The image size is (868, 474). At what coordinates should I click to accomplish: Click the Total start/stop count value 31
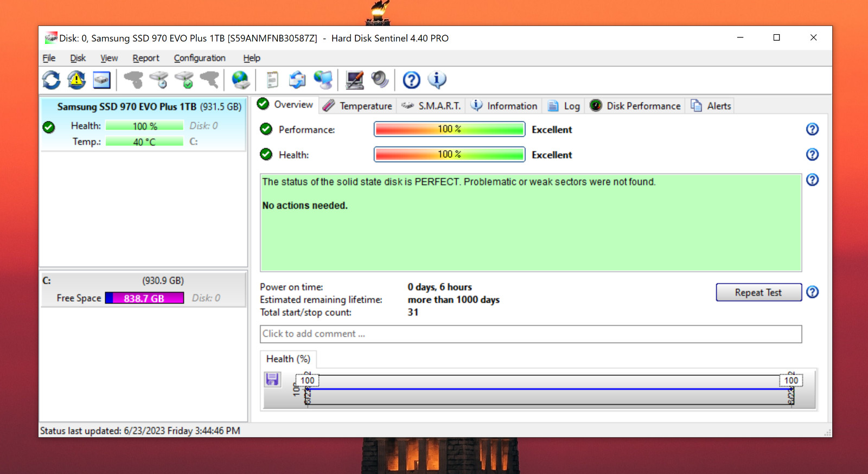413,312
